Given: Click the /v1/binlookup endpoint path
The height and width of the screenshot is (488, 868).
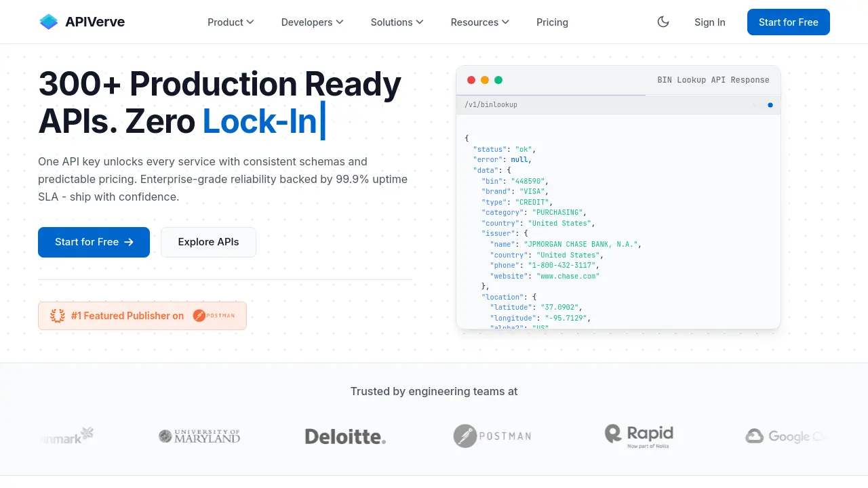Looking at the screenshot, I should (x=491, y=105).
